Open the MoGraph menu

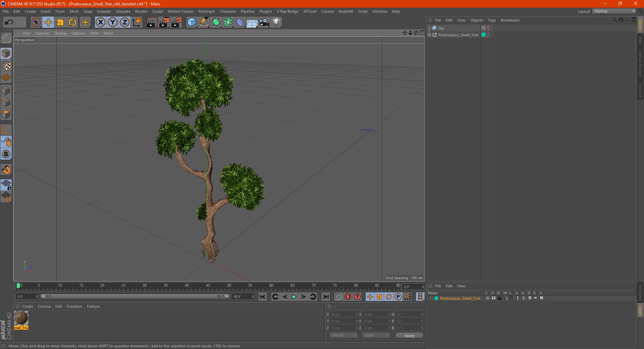point(206,11)
